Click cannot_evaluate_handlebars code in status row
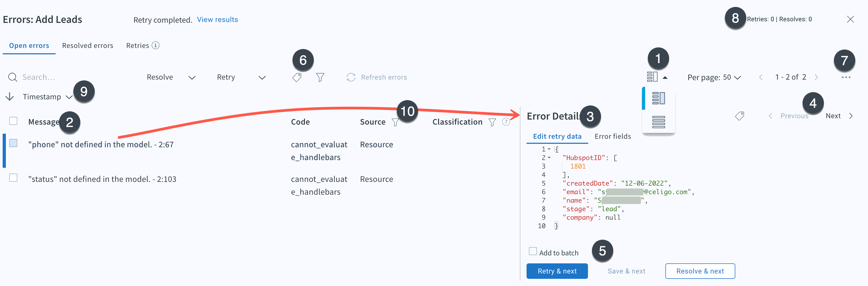Viewport: 868px width, 286px height. (x=319, y=186)
